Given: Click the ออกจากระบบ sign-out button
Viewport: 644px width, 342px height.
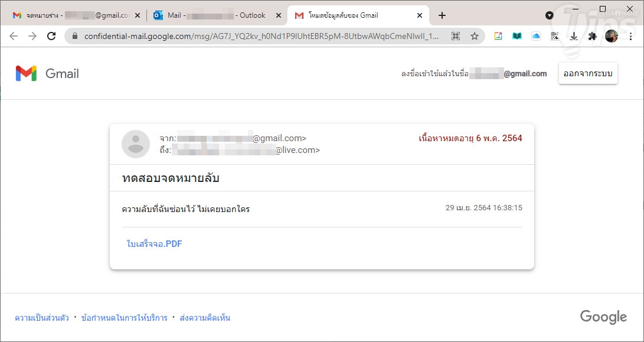Looking at the screenshot, I should point(588,74).
